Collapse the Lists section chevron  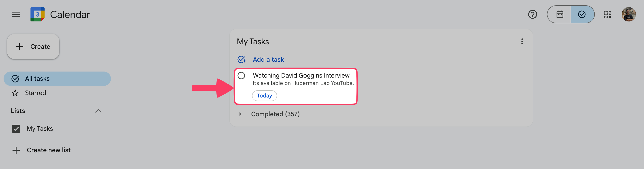point(98,111)
